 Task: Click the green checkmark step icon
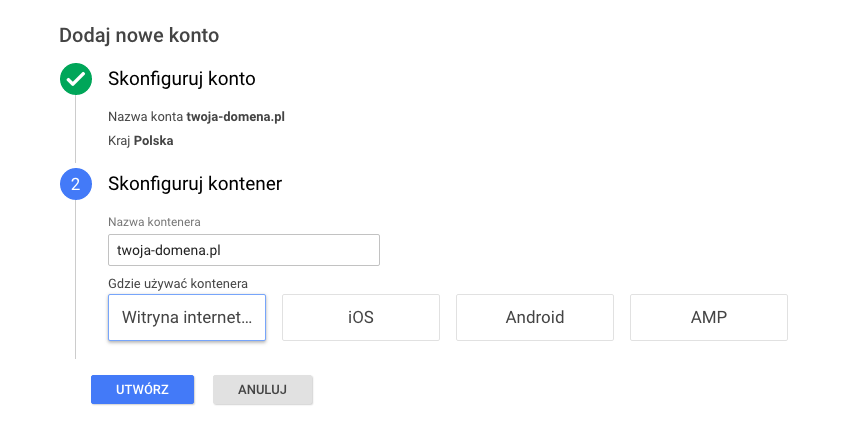click(76, 80)
